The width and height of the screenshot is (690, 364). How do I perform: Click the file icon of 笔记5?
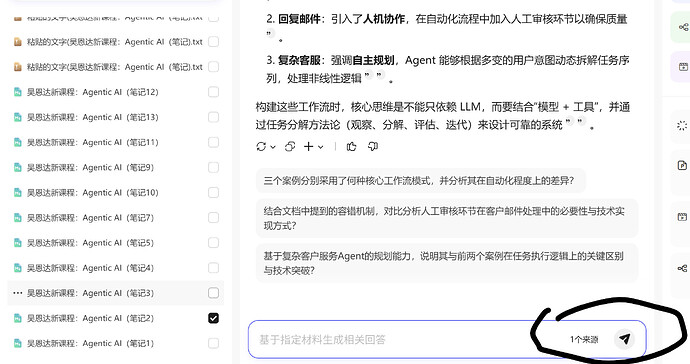click(18, 243)
